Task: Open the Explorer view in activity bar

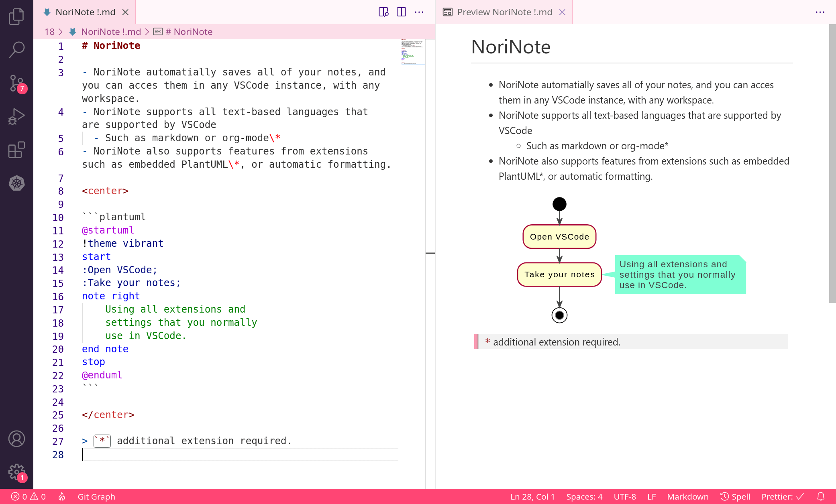Action: click(x=16, y=16)
